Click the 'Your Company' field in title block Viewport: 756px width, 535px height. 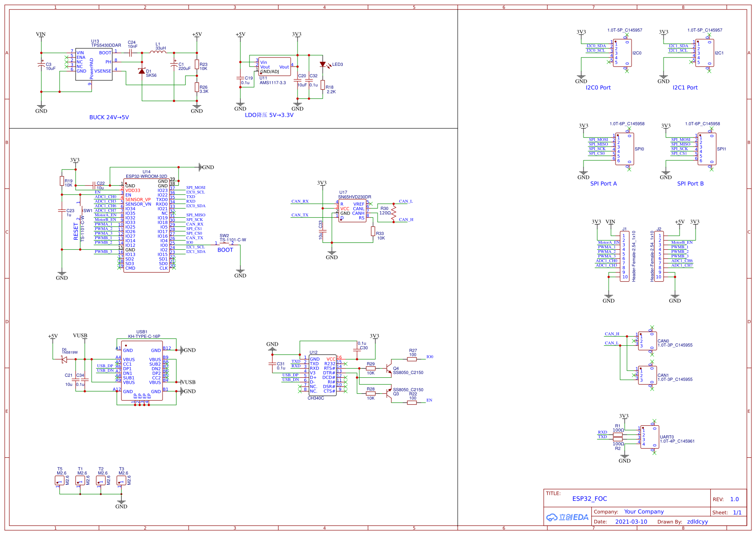644,512
